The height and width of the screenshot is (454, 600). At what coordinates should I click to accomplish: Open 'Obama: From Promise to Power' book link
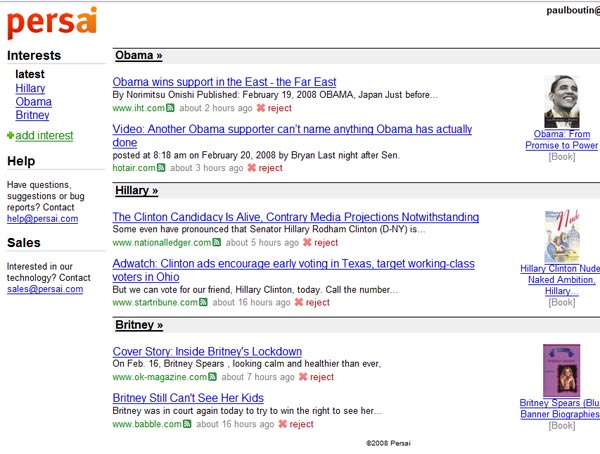(561, 140)
